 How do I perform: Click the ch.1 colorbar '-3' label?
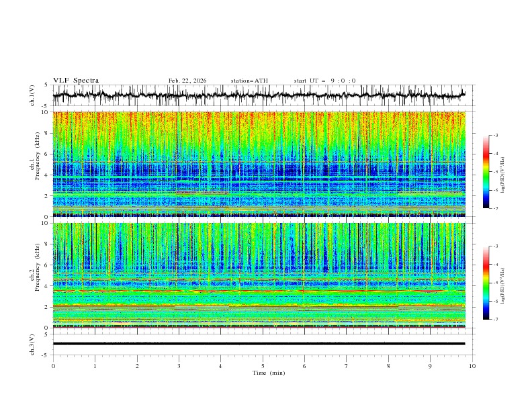point(495,135)
